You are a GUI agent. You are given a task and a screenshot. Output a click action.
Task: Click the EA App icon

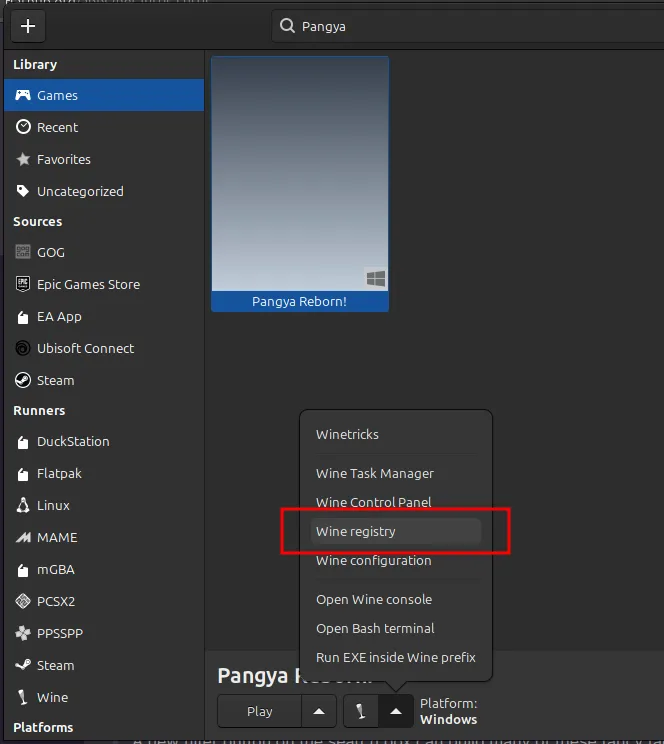click(23, 316)
